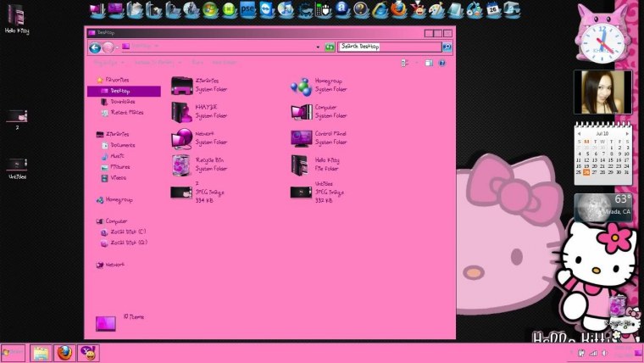Viewport: 644px width, 363px height.
Task: Open the Network system folder icon
Action: pos(182,138)
